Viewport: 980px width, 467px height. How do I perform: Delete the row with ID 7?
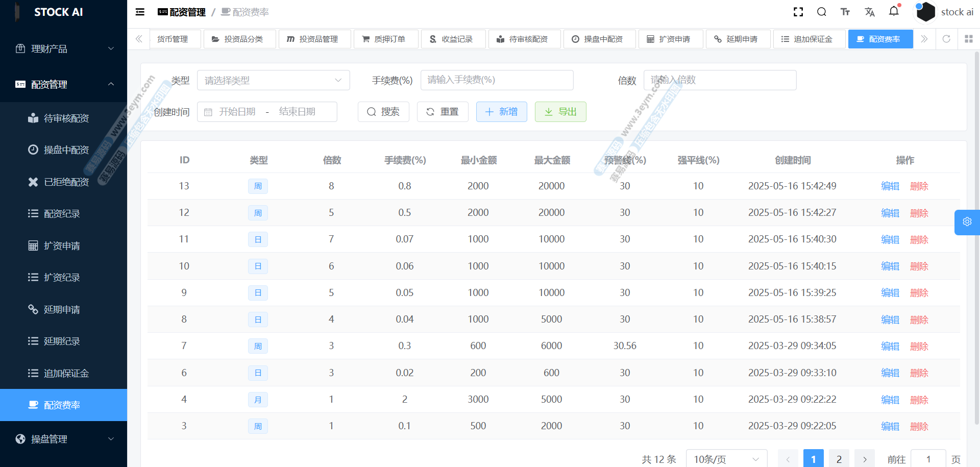click(919, 346)
